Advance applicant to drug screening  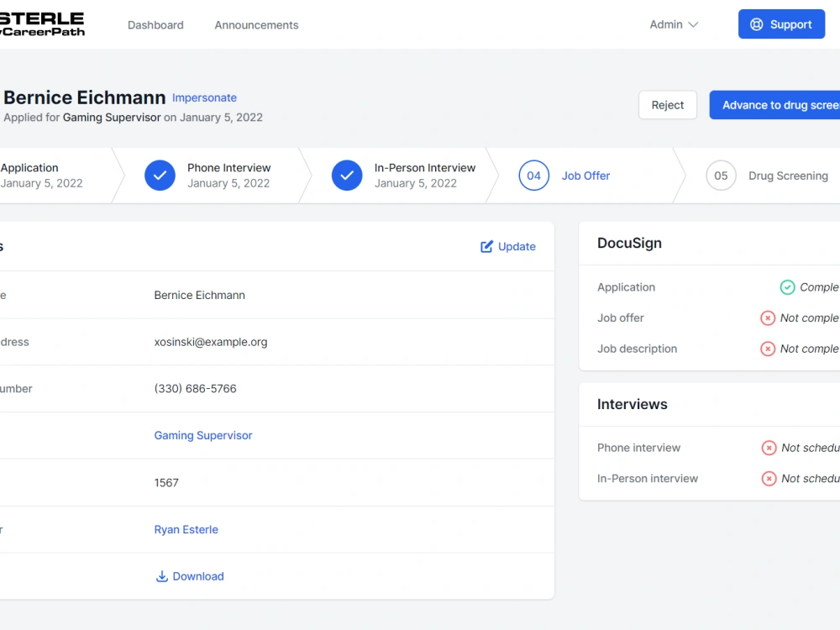pyautogui.click(x=774, y=105)
